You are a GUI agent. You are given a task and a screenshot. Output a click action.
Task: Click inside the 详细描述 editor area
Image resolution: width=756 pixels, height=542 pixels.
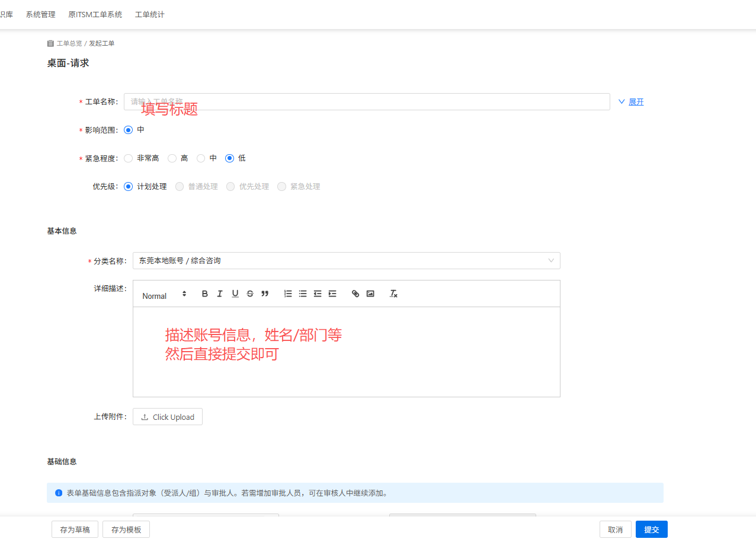click(x=346, y=352)
